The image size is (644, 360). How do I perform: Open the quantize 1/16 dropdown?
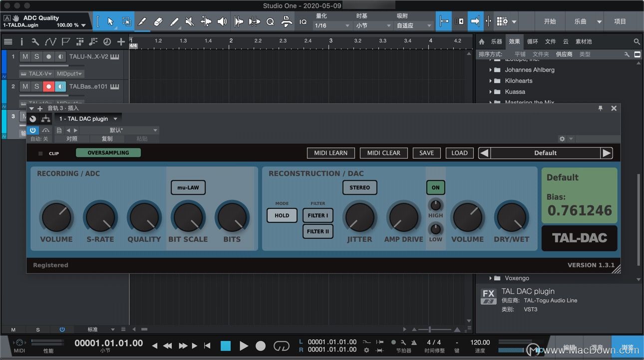click(333, 25)
